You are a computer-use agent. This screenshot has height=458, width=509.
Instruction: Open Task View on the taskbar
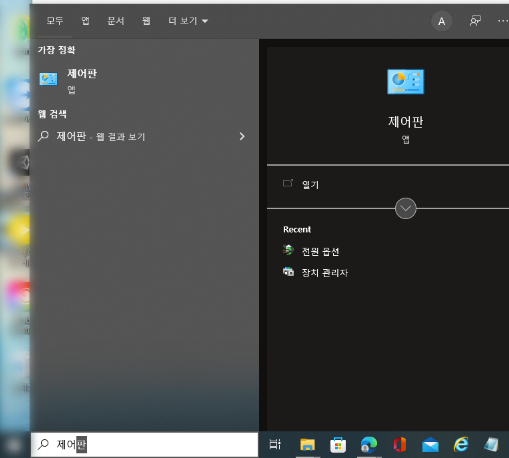(x=275, y=444)
